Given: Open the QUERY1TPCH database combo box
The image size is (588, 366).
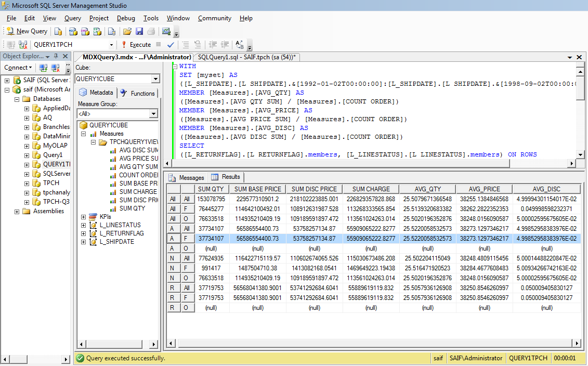Looking at the screenshot, I should point(112,44).
